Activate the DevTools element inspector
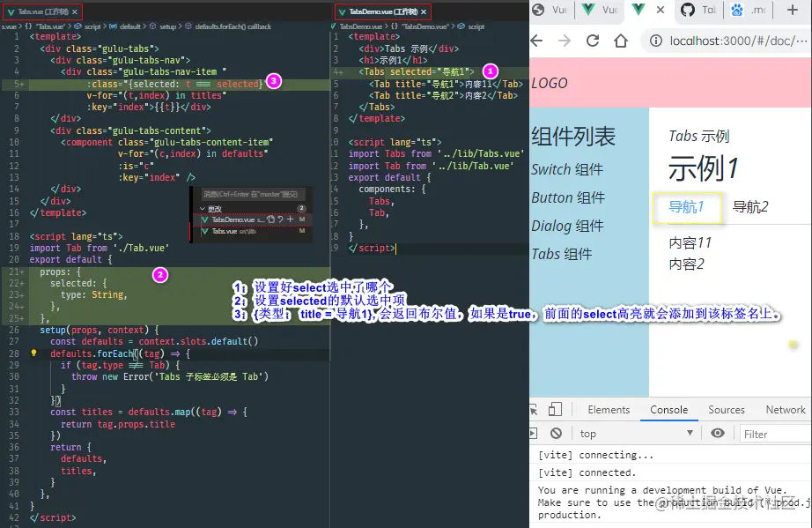Image resolution: width=812 pixels, height=528 pixels. point(534,410)
